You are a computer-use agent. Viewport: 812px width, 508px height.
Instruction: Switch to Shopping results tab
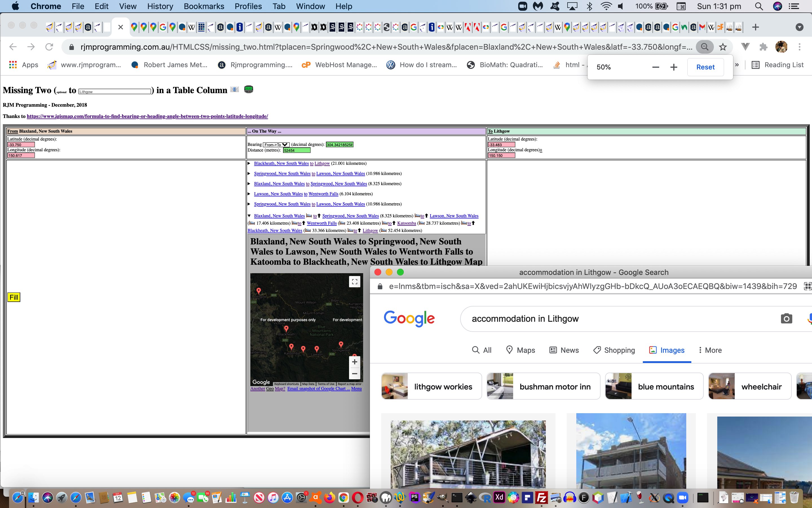coord(614,350)
